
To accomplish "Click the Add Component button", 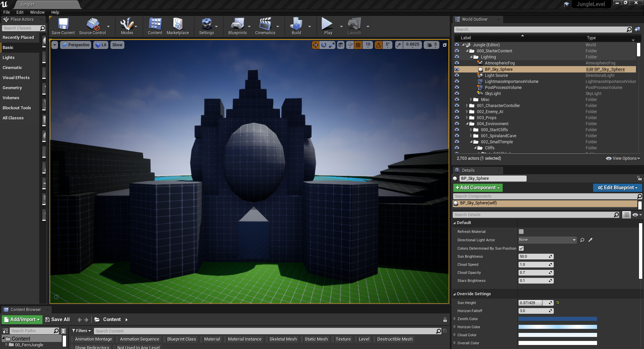I will [x=478, y=188].
